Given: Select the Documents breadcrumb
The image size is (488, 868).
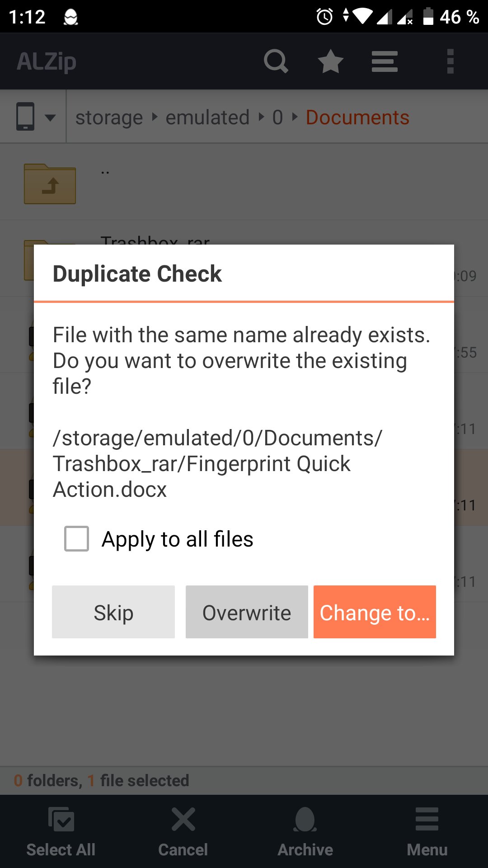Looking at the screenshot, I should point(357,118).
